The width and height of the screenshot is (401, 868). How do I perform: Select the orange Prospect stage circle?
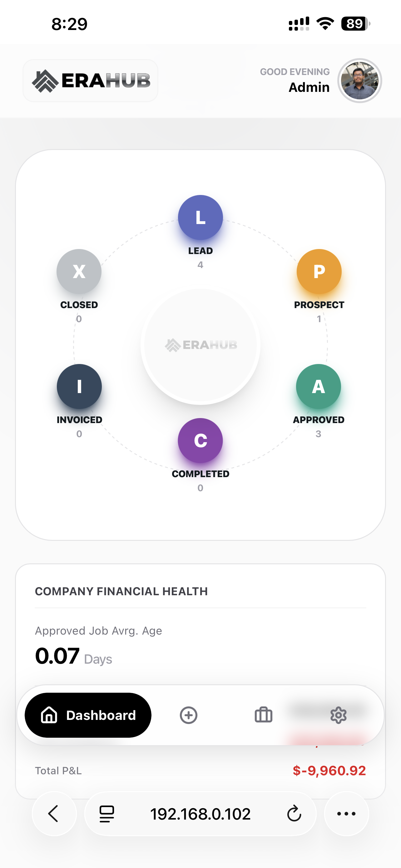319,271
